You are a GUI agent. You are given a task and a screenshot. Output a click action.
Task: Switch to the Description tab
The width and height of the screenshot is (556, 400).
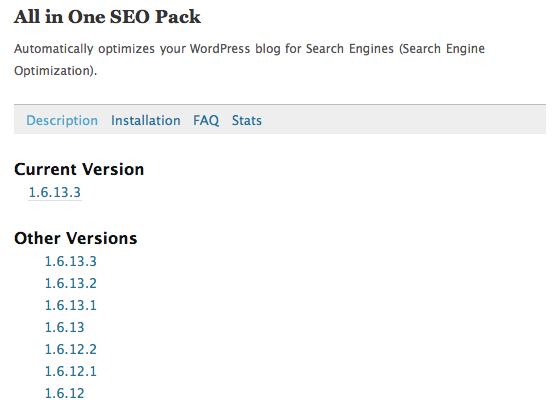click(x=62, y=121)
